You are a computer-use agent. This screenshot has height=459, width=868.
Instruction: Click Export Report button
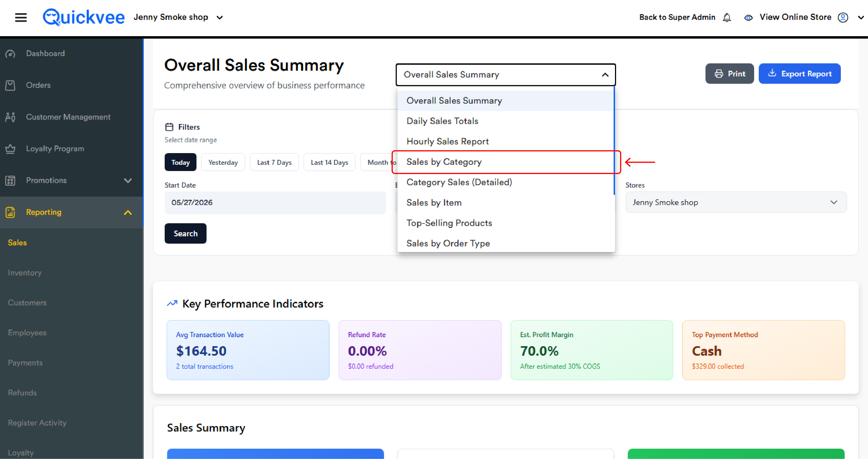(x=799, y=73)
